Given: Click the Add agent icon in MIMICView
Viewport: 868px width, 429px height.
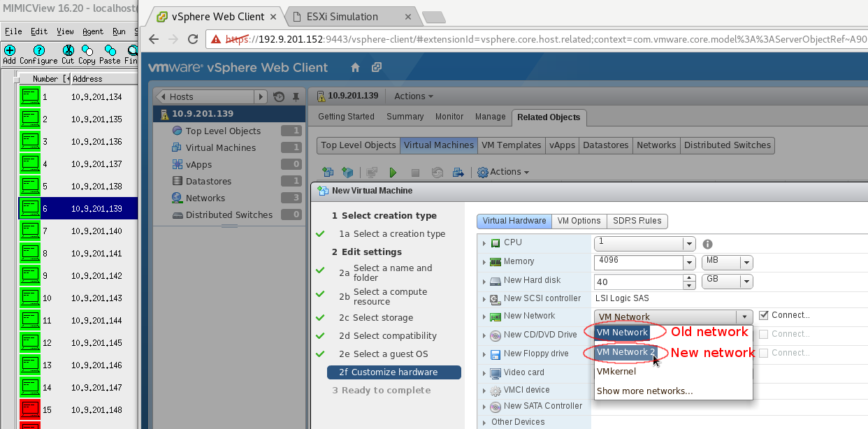Looking at the screenshot, I should [10, 50].
